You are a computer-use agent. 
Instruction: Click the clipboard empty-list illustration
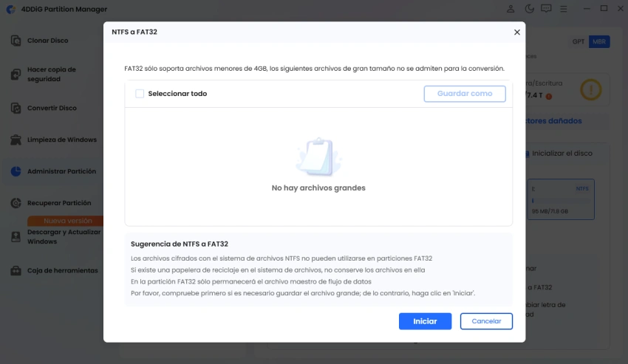pos(318,157)
